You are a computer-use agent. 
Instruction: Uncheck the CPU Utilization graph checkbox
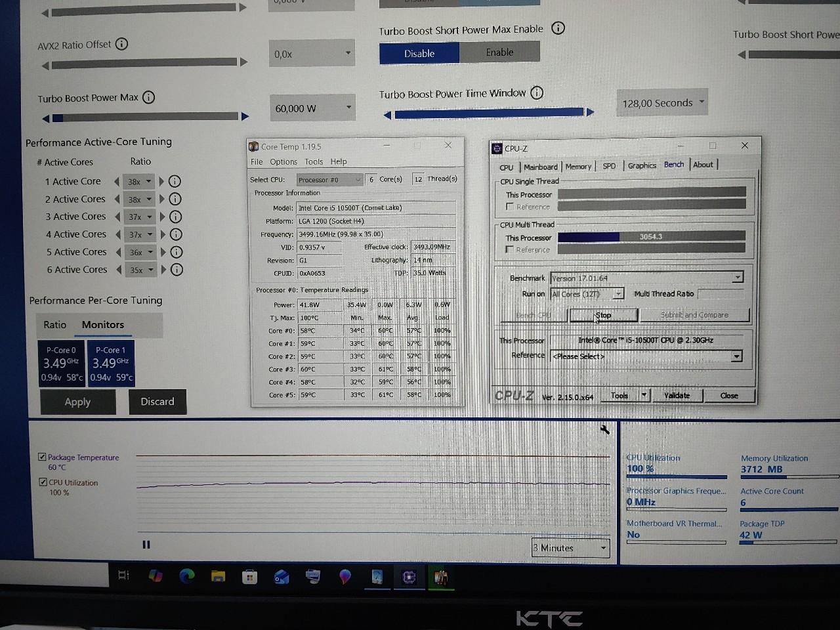click(43, 482)
